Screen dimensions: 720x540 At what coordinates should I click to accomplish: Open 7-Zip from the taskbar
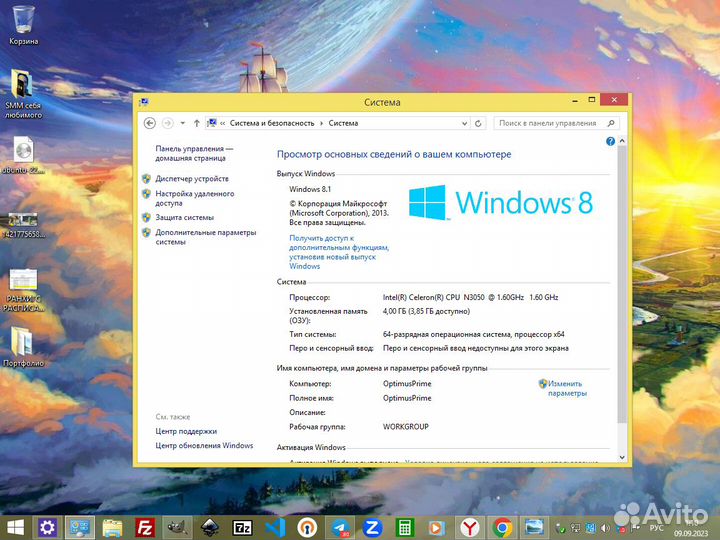tap(242, 527)
